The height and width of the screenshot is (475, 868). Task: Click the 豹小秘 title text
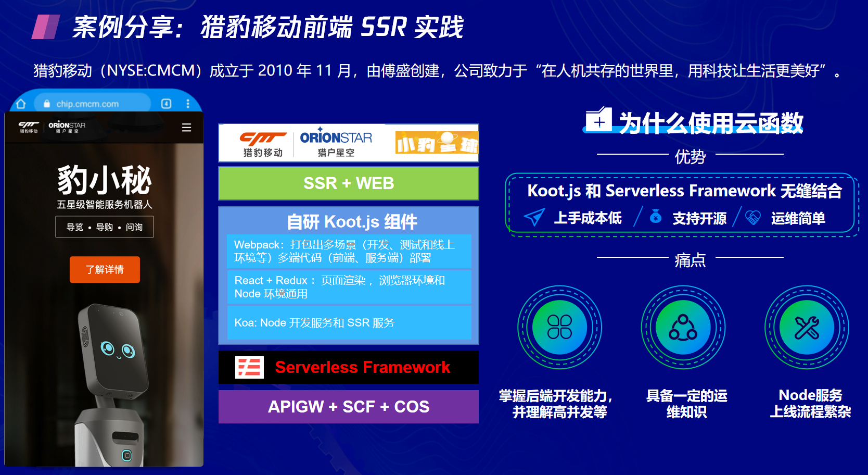pyautogui.click(x=105, y=180)
